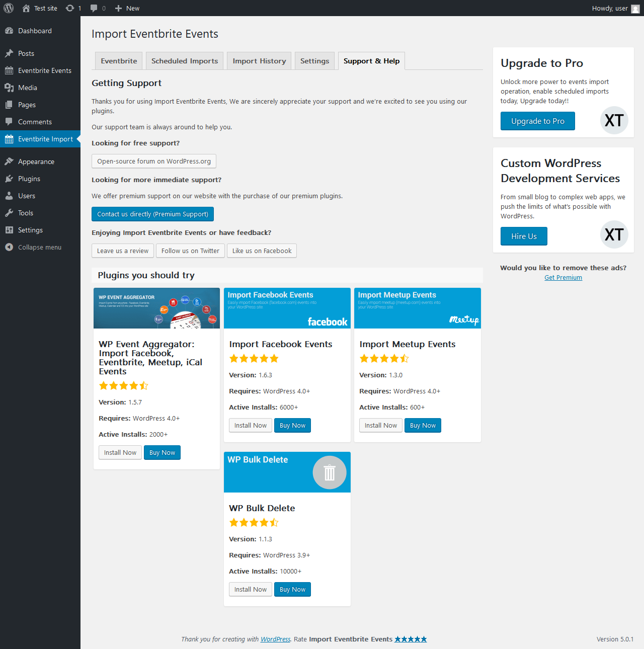This screenshot has width=644, height=649.
Task: Click the Tools wrench icon
Action: (x=9, y=213)
